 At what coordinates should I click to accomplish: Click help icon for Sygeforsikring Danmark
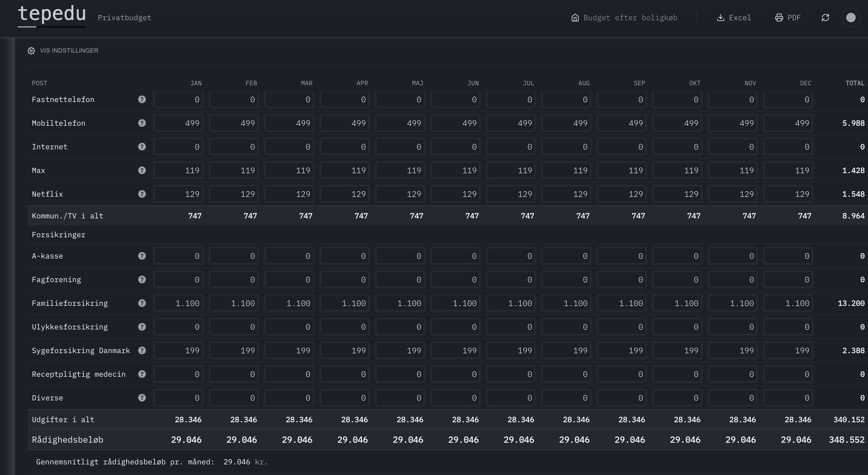[x=142, y=350]
